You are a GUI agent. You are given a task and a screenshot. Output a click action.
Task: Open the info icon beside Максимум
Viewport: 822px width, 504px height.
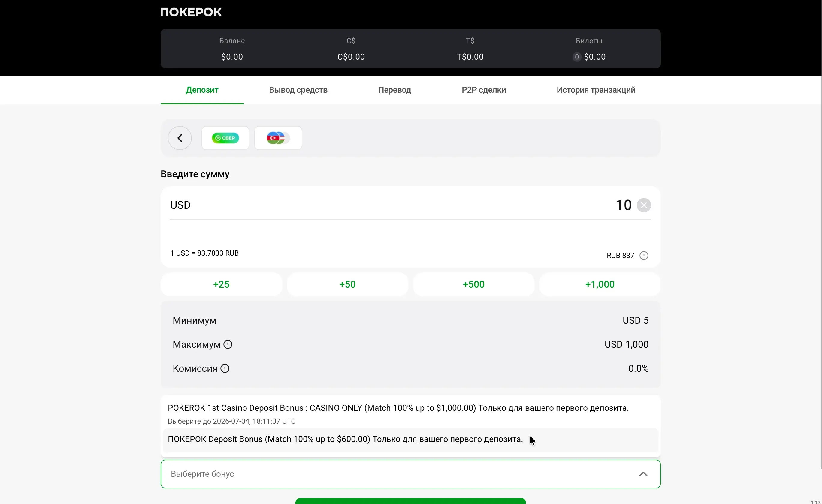point(228,345)
